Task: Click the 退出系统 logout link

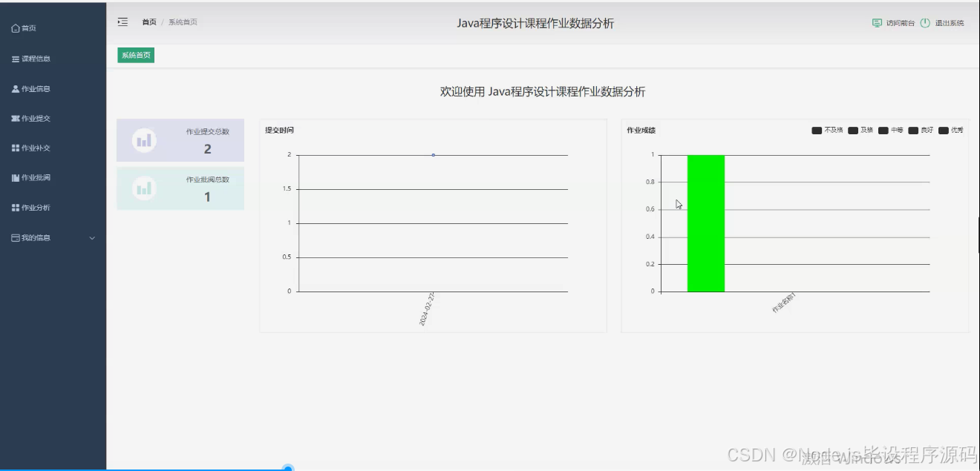Action: pyautogui.click(x=951, y=22)
